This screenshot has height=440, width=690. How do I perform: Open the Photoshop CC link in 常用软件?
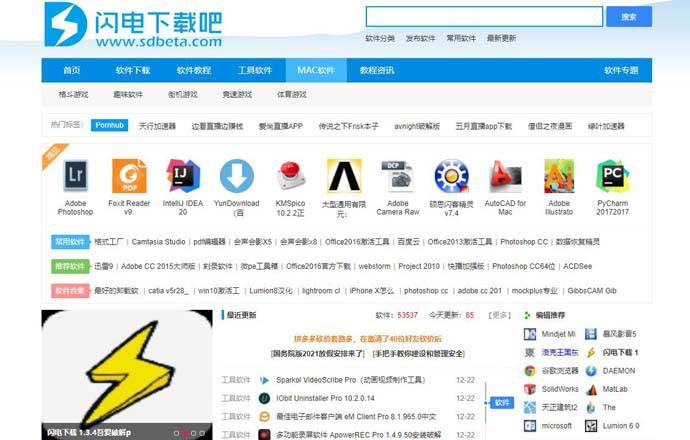point(524,242)
